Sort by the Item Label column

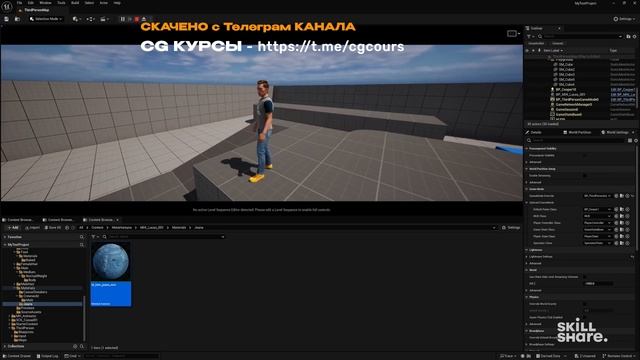553,51
